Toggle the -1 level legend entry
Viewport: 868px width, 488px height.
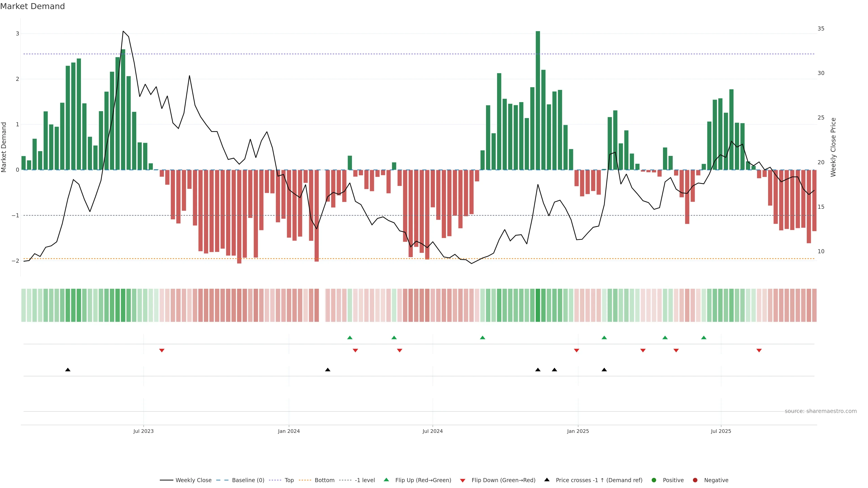[365, 480]
